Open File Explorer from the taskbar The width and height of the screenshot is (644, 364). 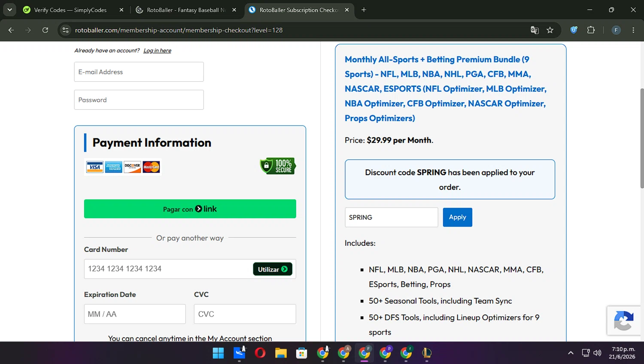pyautogui.click(x=281, y=353)
